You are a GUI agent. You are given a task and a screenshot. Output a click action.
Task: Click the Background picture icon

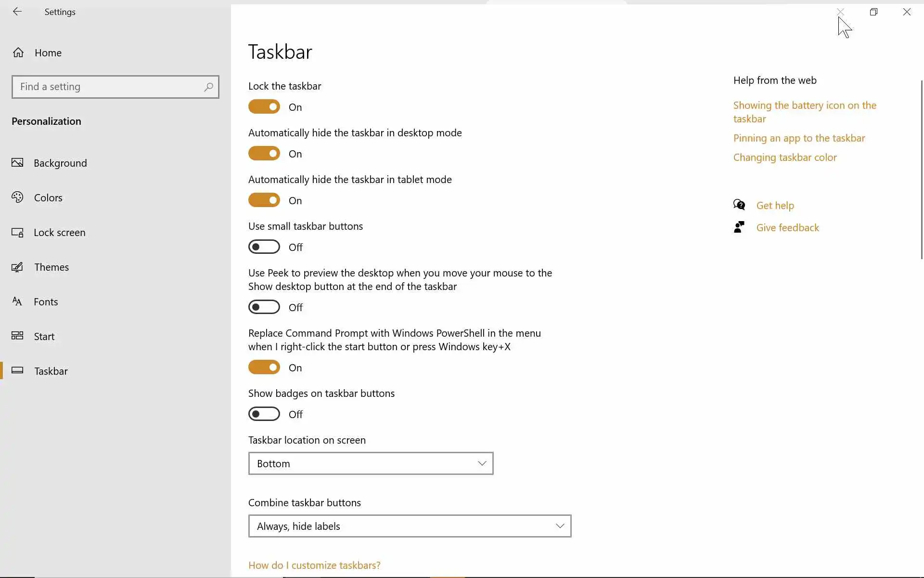(17, 163)
